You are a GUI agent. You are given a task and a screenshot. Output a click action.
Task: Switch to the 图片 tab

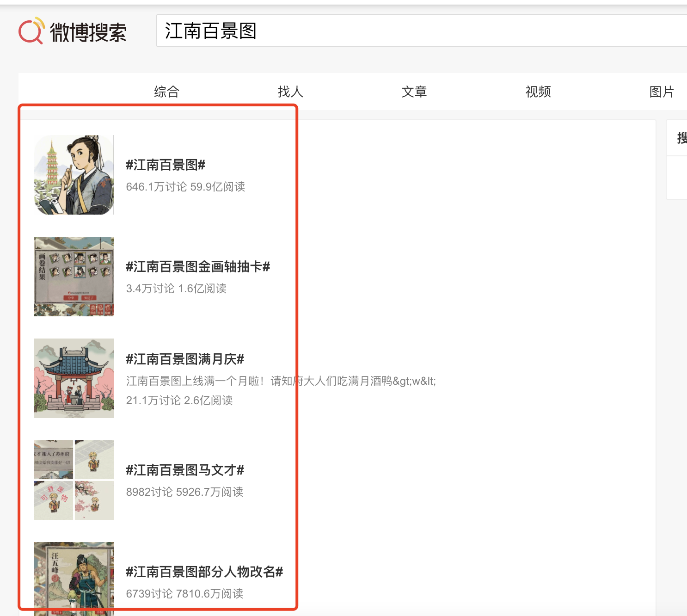662,92
